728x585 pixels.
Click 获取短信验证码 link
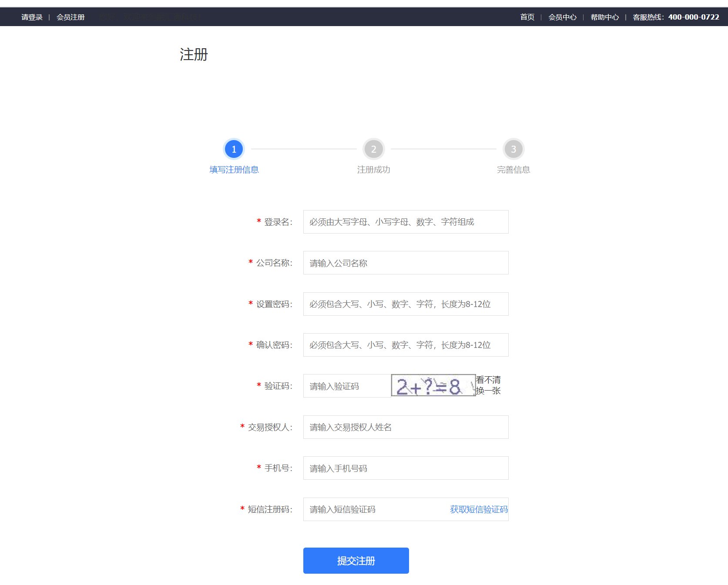click(479, 509)
